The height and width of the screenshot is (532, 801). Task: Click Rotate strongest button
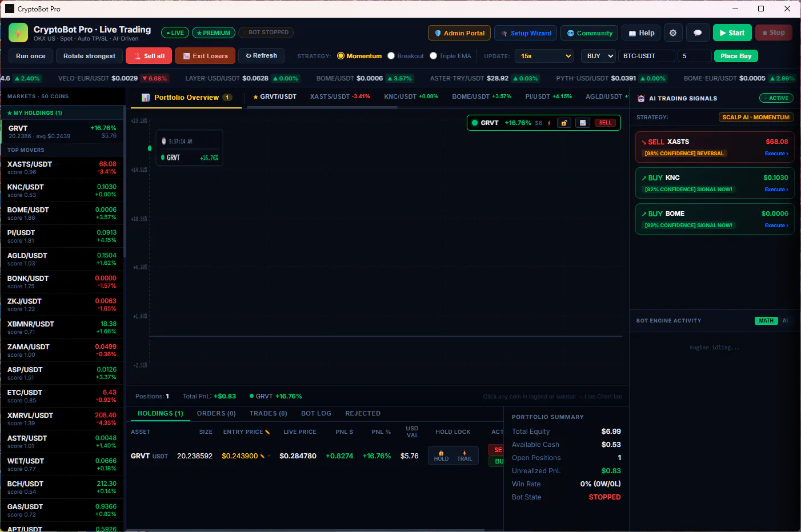(x=89, y=56)
